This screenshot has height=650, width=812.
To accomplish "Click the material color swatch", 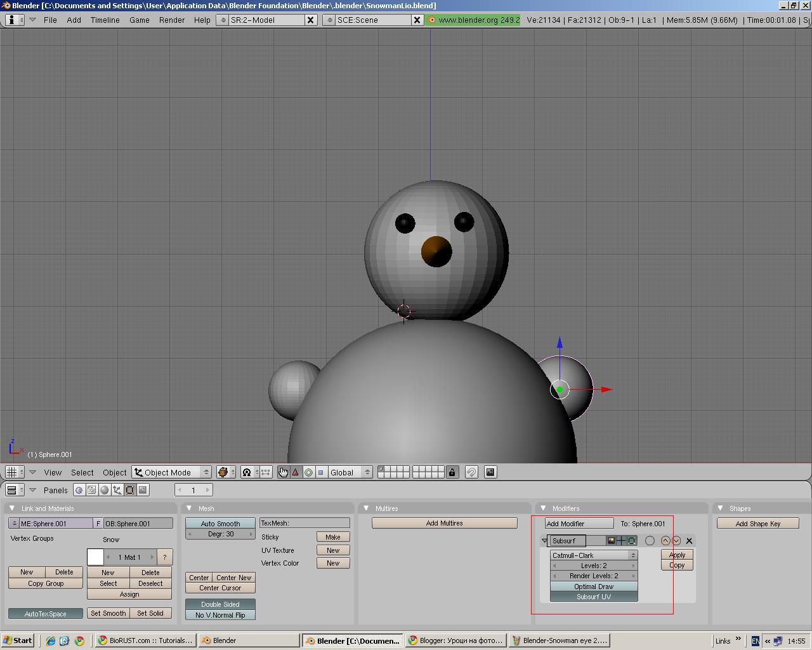I will click(x=95, y=557).
